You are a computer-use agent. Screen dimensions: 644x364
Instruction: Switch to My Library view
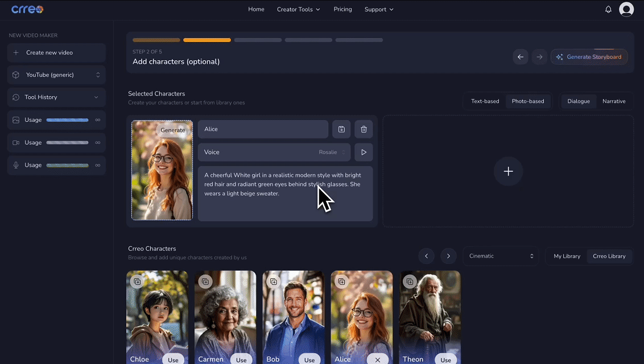pyautogui.click(x=567, y=256)
